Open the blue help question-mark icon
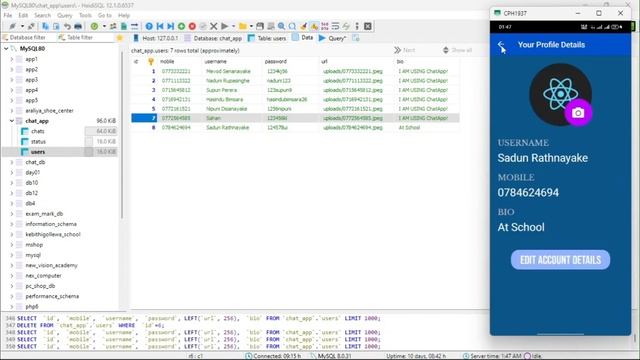This screenshot has height=360, width=640. (x=149, y=26)
